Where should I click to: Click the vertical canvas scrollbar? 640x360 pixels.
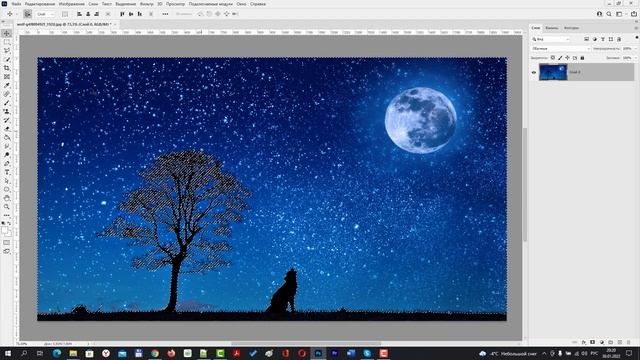pos(524,184)
